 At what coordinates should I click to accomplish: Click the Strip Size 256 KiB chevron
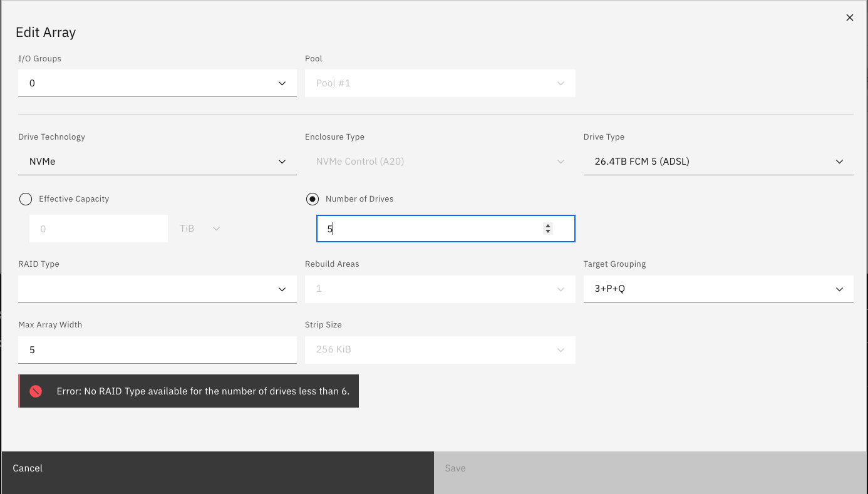pos(561,350)
